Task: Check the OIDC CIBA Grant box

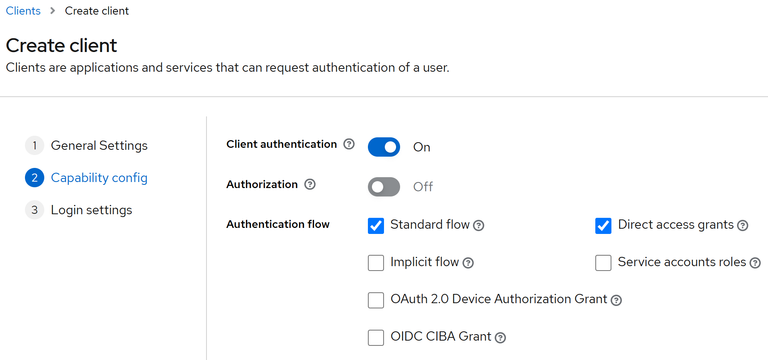Action: pos(376,337)
